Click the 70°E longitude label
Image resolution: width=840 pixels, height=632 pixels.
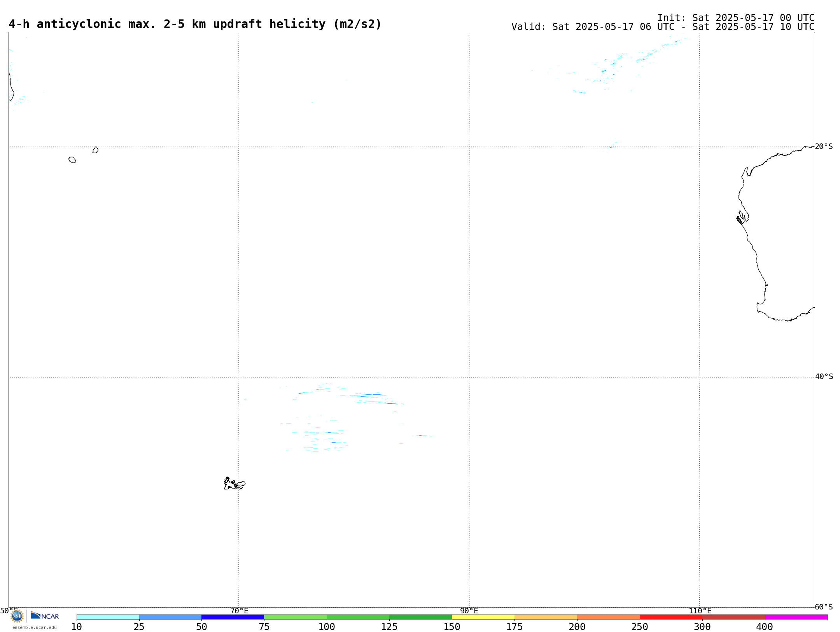[x=239, y=611]
